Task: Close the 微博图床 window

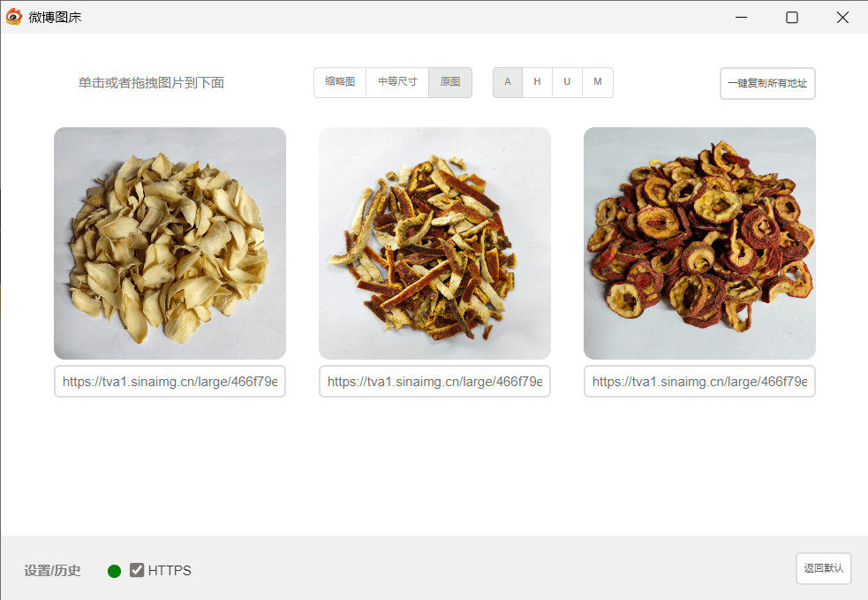Action: point(842,17)
